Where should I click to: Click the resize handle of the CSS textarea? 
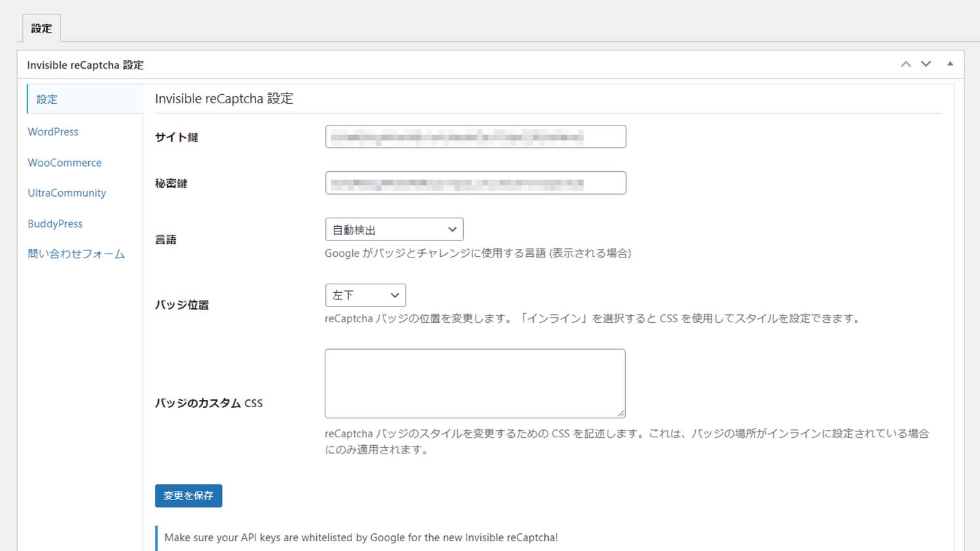tap(621, 413)
